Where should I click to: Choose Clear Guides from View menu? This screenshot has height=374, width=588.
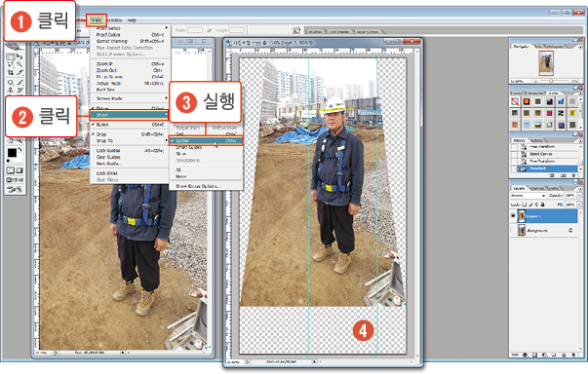click(x=130, y=157)
